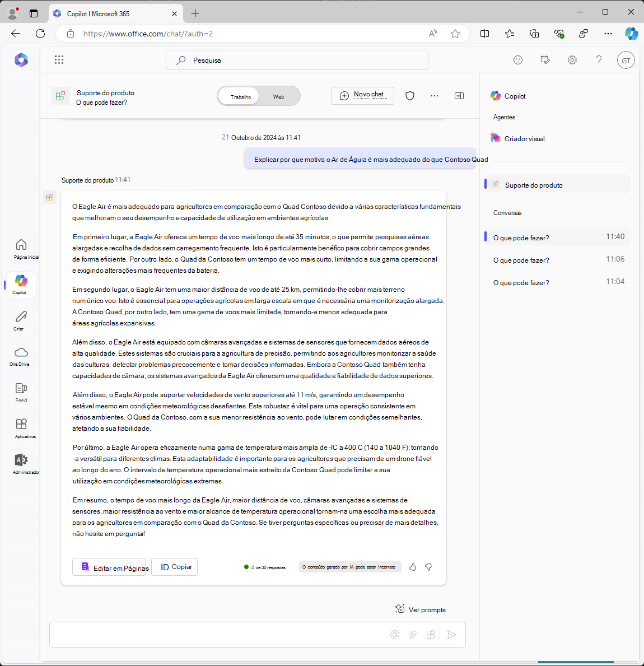The height and width of the screenshot is (666, 644).
Task: Click the shield protection icon
Action: click(x=410, y=96)
